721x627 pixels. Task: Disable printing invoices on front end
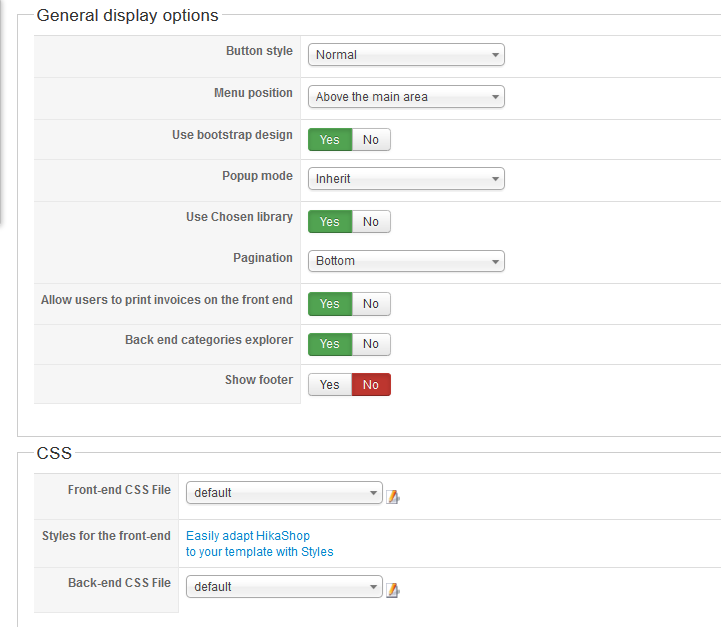pos(371,304)
